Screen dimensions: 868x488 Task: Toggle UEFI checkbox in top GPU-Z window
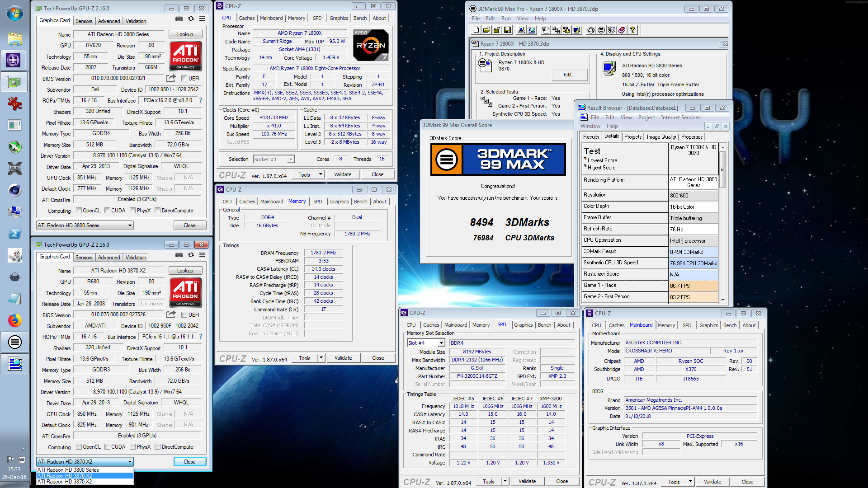click(184, 78)
